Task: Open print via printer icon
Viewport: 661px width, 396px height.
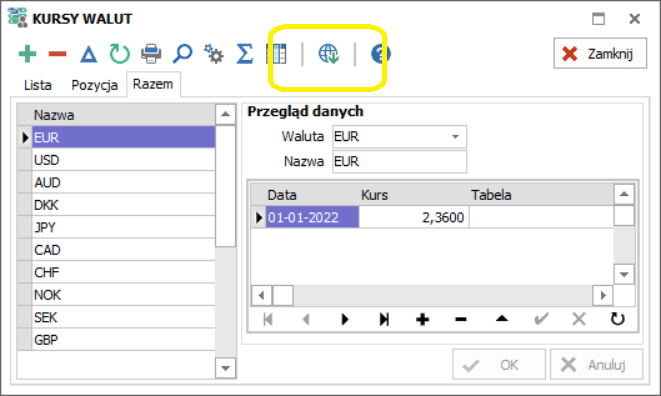Action: click(151, 54)
